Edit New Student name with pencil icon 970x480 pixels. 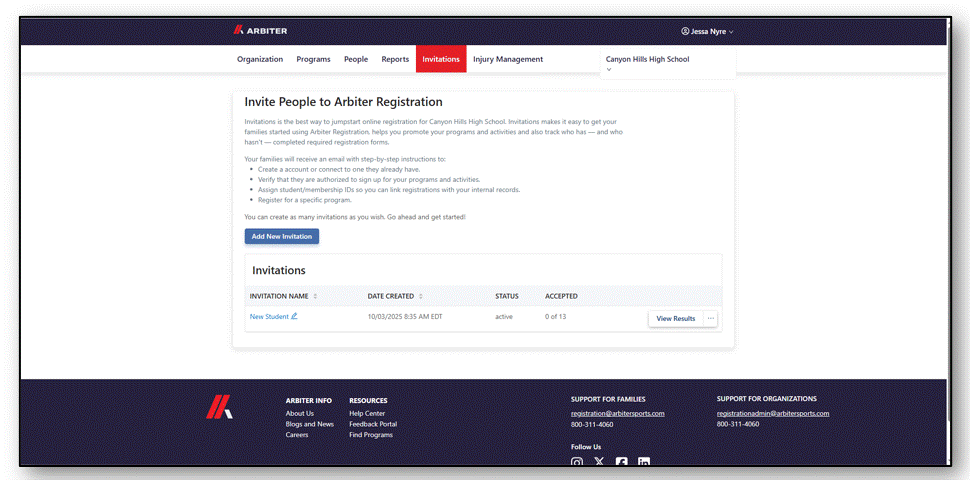pyautogui.click(x=294, y=316)
